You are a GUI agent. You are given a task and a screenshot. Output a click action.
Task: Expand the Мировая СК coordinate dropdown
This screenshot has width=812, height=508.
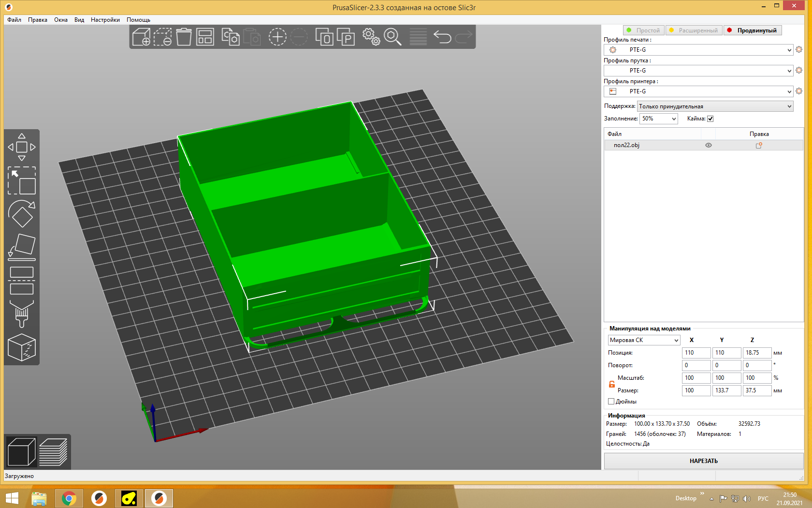(644, 340)
